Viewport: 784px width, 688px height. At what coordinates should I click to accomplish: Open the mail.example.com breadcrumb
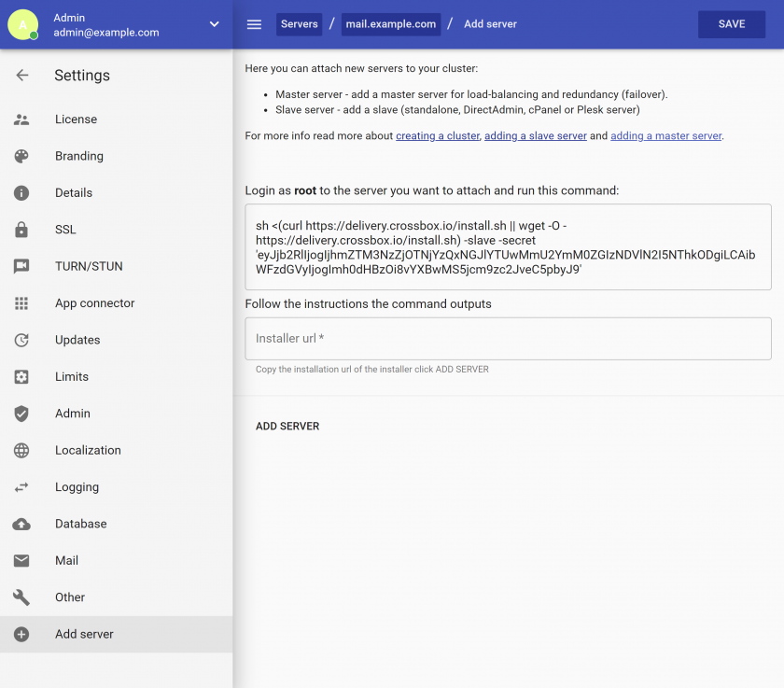pos(391,24)
